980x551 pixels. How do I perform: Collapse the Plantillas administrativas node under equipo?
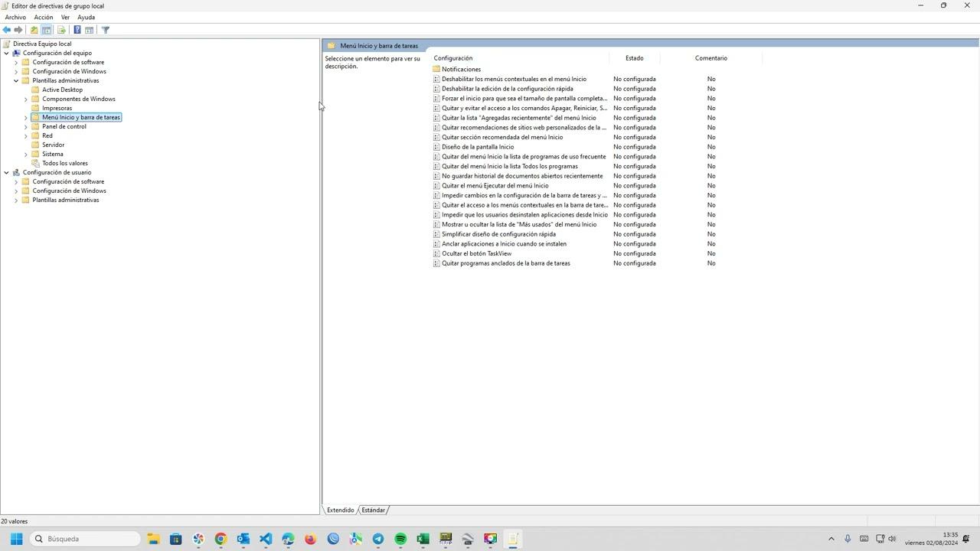tap(16, 80)
